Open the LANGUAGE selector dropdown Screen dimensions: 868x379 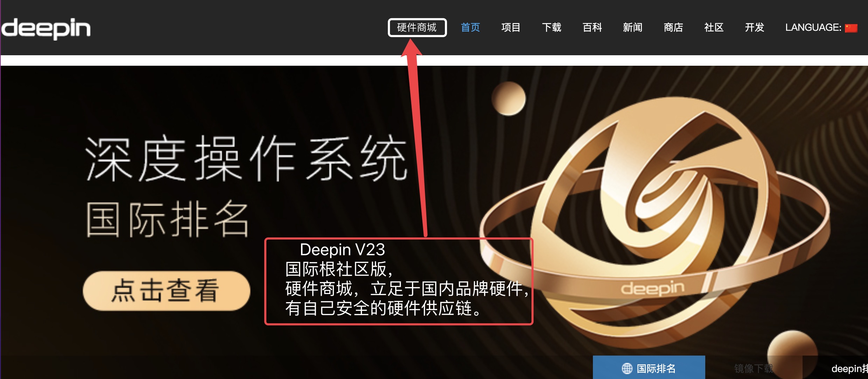click(813, 27)
